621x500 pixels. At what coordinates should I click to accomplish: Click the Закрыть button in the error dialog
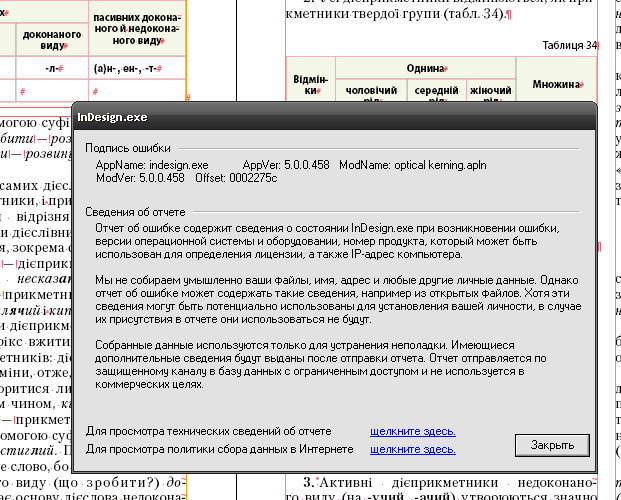click(552, 445)
